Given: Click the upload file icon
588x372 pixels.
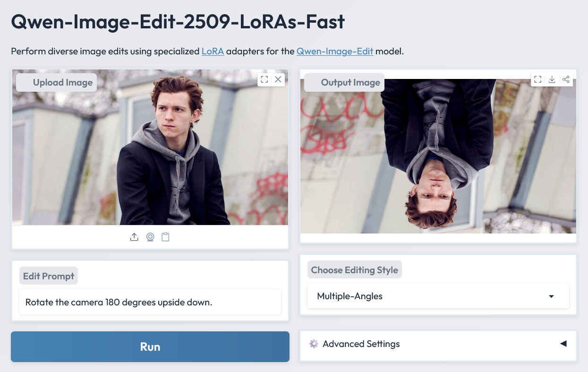Looking at the screenshot, I should (x=134, y=237).
